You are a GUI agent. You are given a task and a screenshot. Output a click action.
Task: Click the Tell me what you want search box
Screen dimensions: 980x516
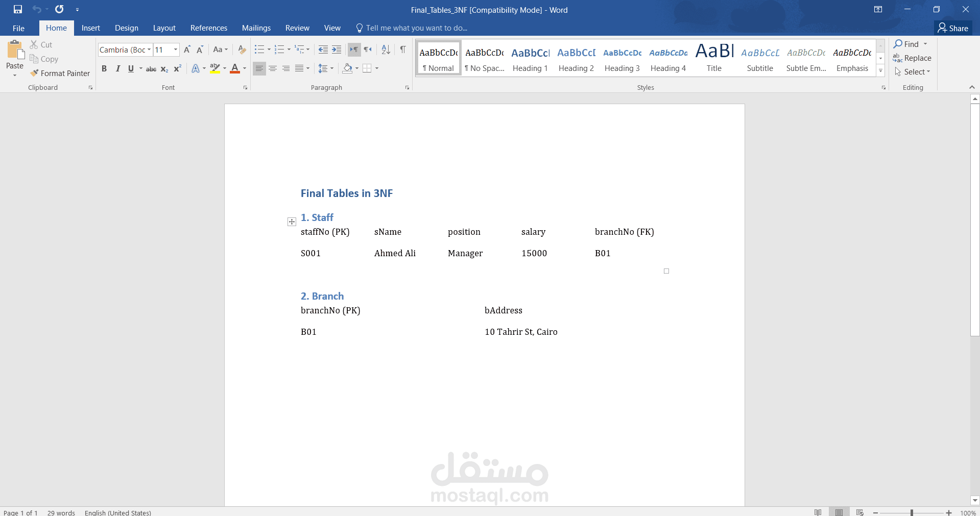(x=416, y=28)
